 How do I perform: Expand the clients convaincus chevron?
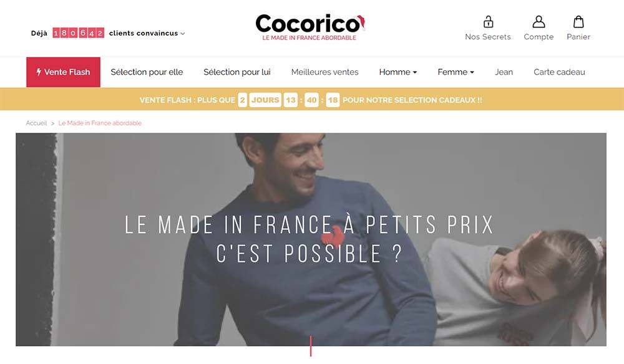click(x=183, y=34)
